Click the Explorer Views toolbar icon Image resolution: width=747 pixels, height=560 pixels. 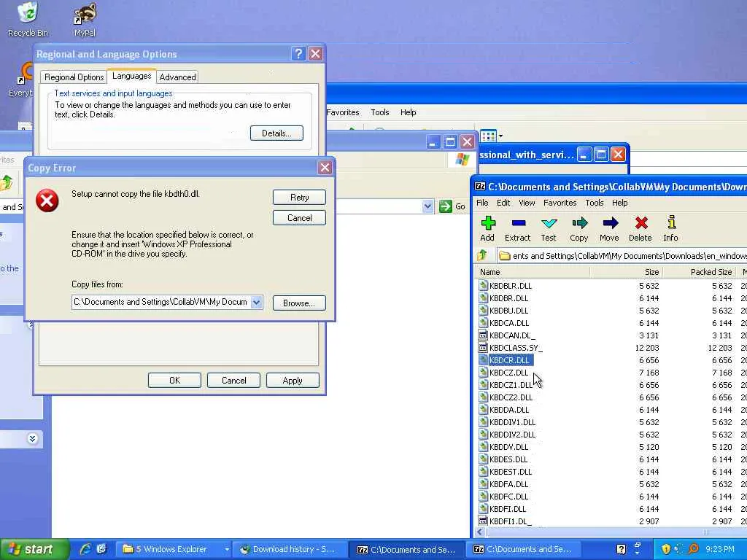488,136
